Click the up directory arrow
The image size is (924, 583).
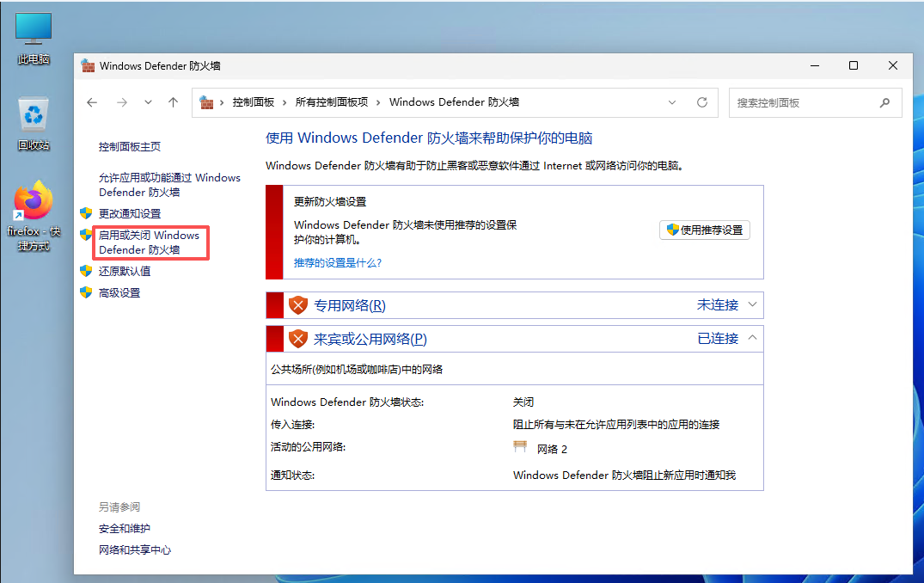click(173, 102)
